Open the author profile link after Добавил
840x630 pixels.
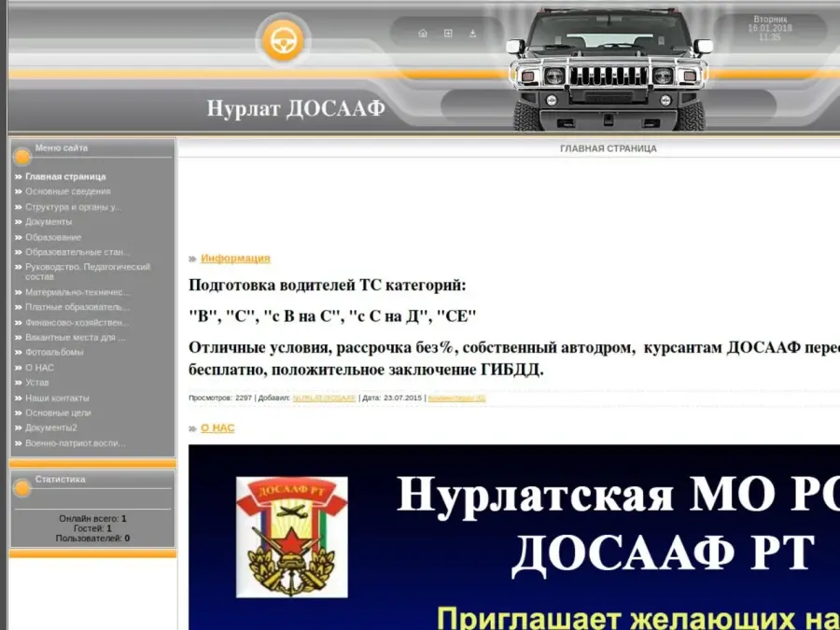pos(324,399)
